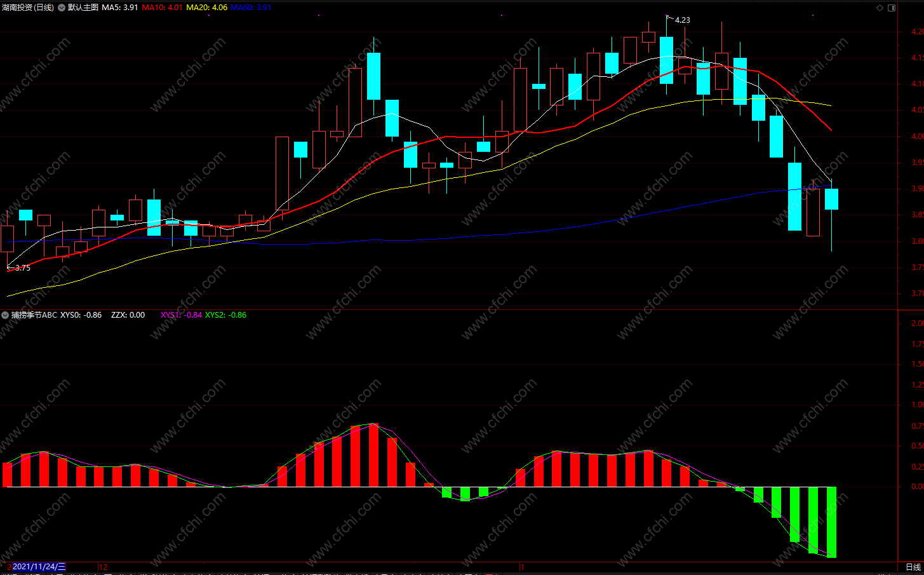Image resolution: width=924 pixels, height=575 pixels.
Task: Click the month 1 marker on time axis
Action: click(522, 567)
